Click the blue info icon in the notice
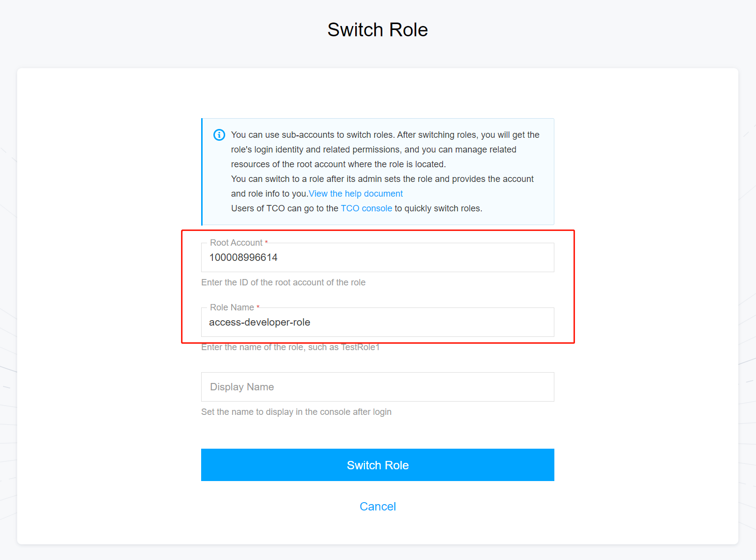The height and width of the screenshot is (560, 756). pyautogui.click(x=219, y=135)
